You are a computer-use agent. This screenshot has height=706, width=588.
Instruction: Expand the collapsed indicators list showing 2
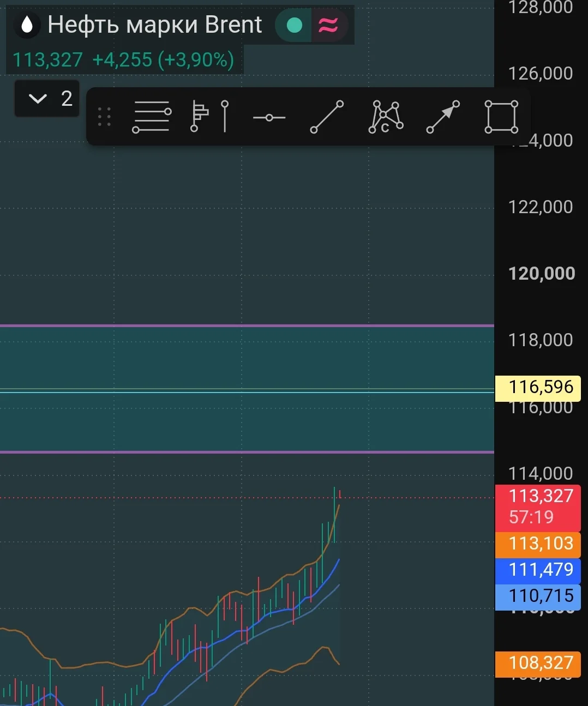pyautogui.click(x=47, y=99)
